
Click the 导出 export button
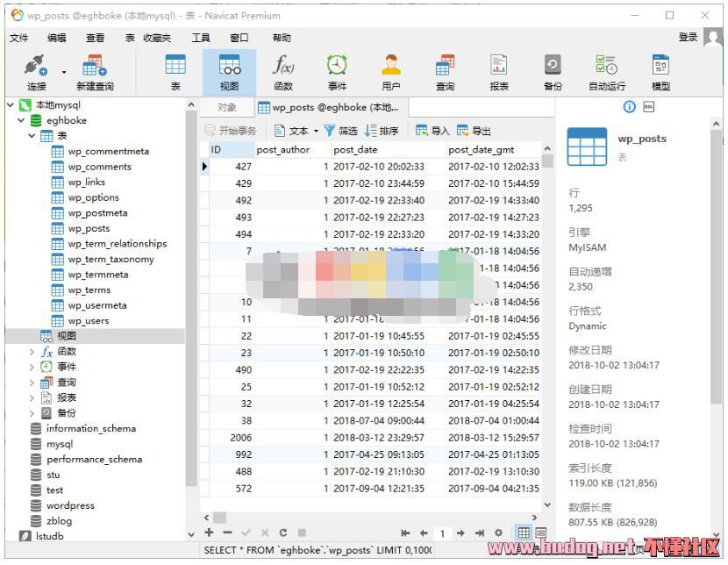[474, 131]
